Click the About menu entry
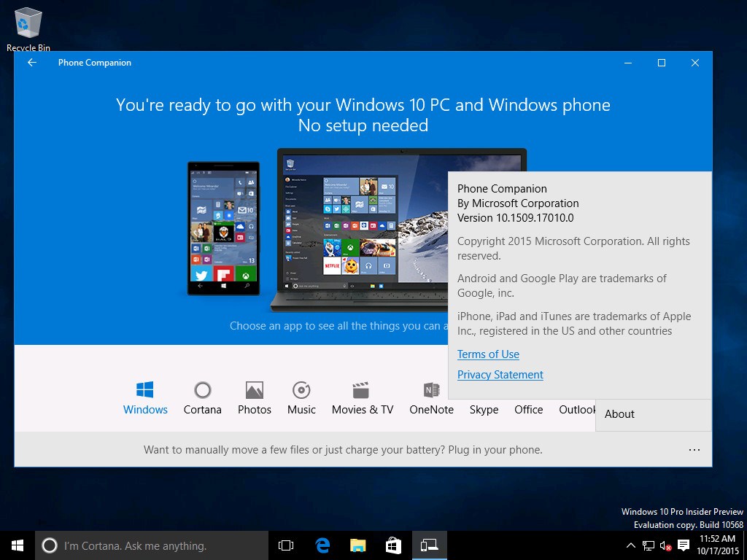 619,414
